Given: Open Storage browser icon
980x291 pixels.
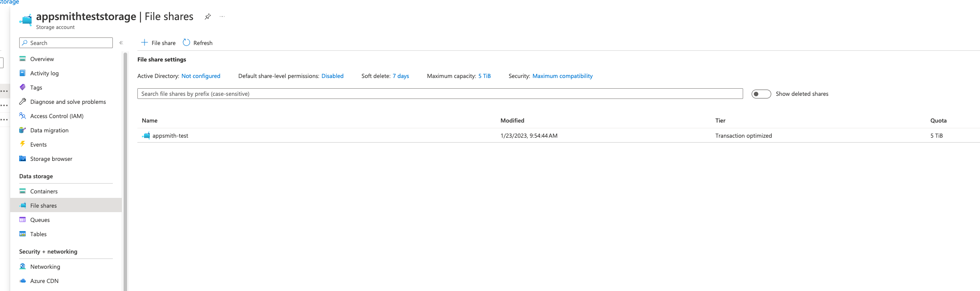Looking at the screenshot, I should [22, 159].
